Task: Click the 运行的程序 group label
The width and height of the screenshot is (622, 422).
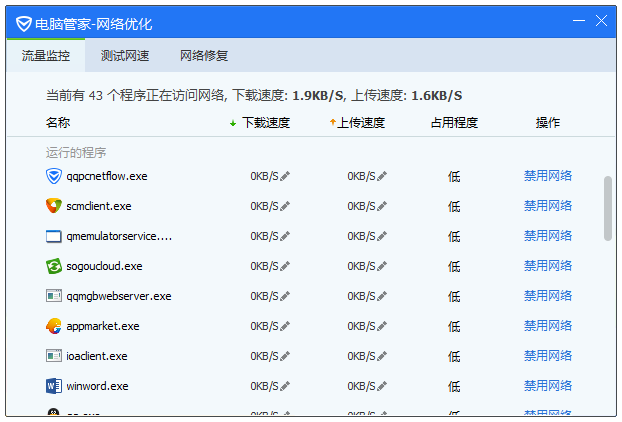Action: click(x=76, y=153)
